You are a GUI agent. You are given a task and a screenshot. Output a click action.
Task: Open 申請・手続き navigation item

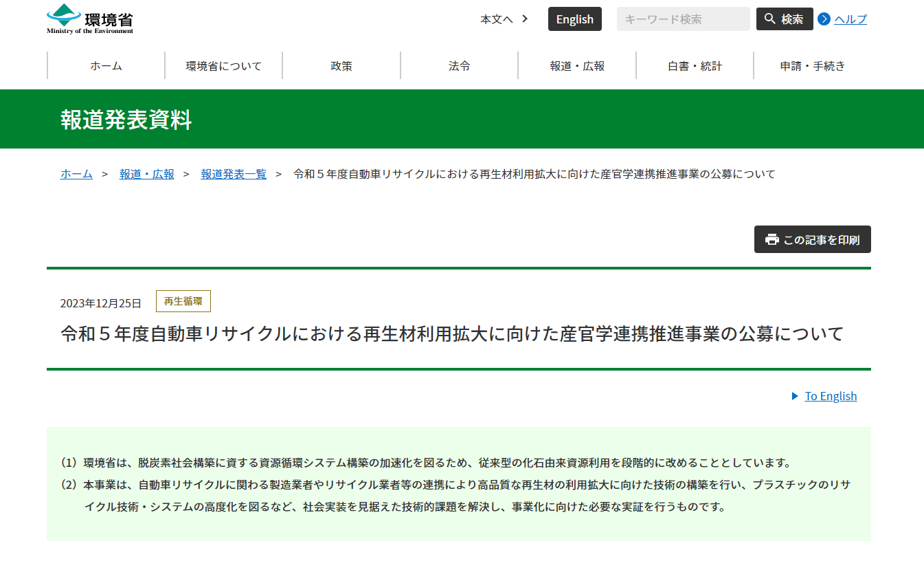pyautogui.click(x=812, y=66)
